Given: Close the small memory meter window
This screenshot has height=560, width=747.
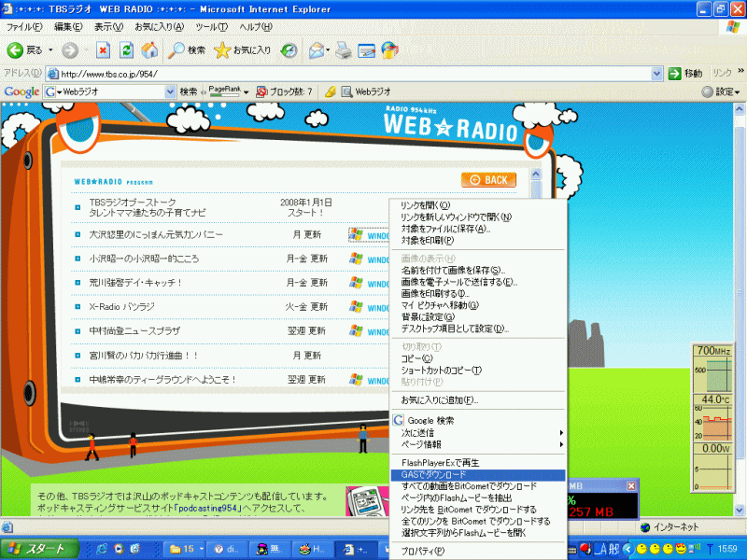Looking at the screenshot, I should [631, 485].
